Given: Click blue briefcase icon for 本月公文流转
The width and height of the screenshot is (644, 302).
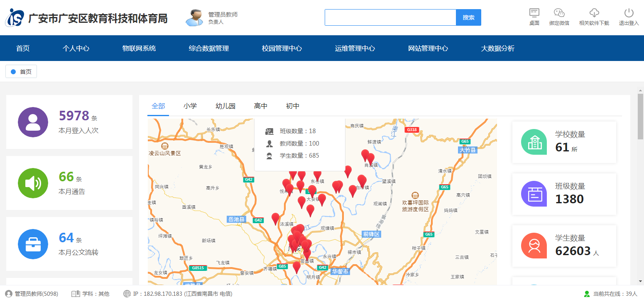Looking at the screenshot, I should (33, 244).
